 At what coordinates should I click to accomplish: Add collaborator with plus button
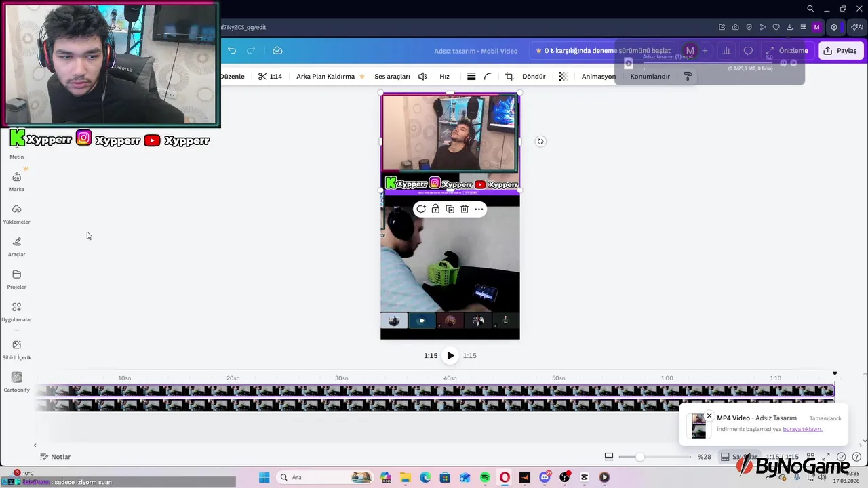(x=705, y=51)
